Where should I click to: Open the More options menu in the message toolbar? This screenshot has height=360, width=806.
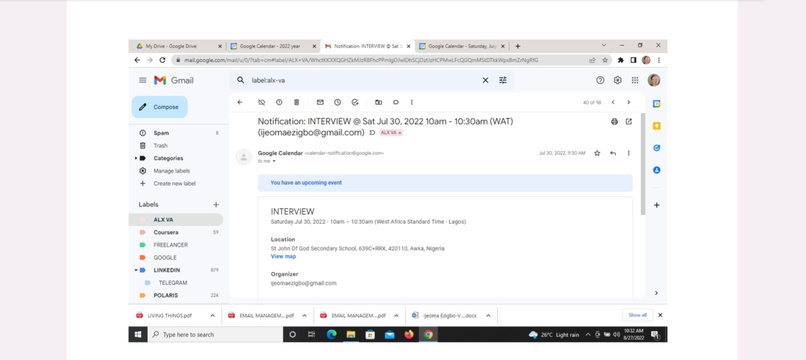click(x=412, y=102)
